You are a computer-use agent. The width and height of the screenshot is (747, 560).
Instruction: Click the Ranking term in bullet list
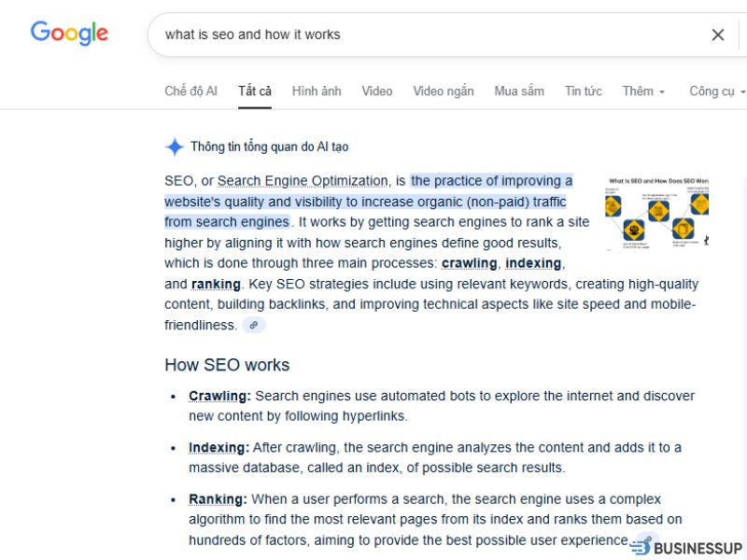pyautogui.click(x=218, y=499)
